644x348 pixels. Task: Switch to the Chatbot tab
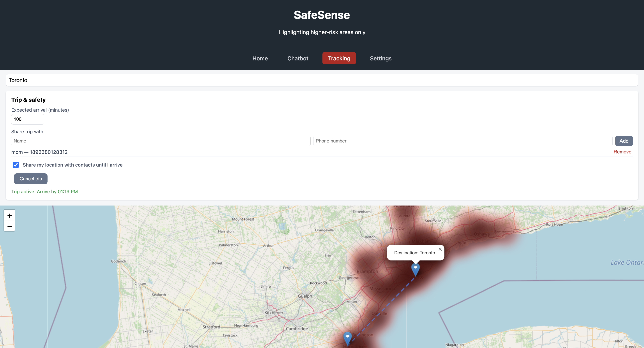[x=298, y=58]
